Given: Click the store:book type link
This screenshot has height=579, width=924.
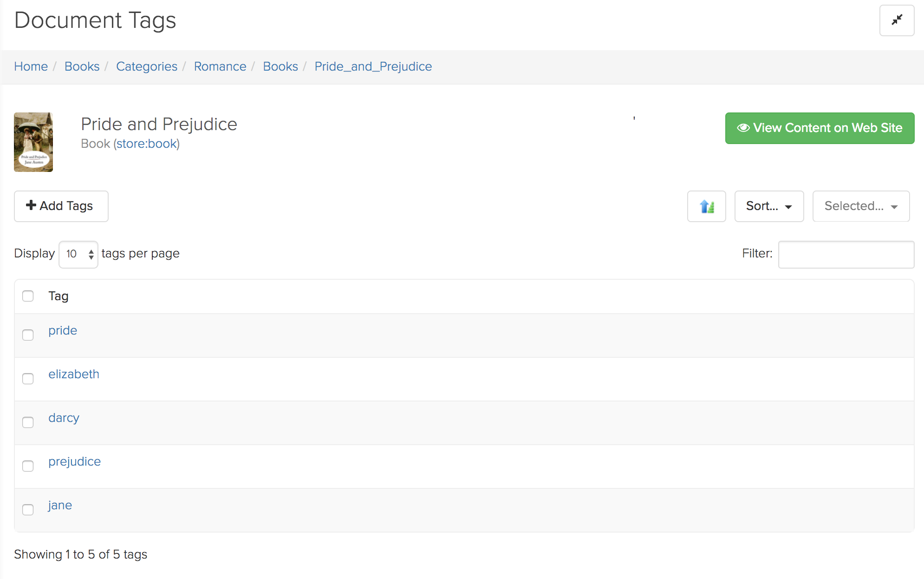Looking at the screenshot, I should (147, 144).
